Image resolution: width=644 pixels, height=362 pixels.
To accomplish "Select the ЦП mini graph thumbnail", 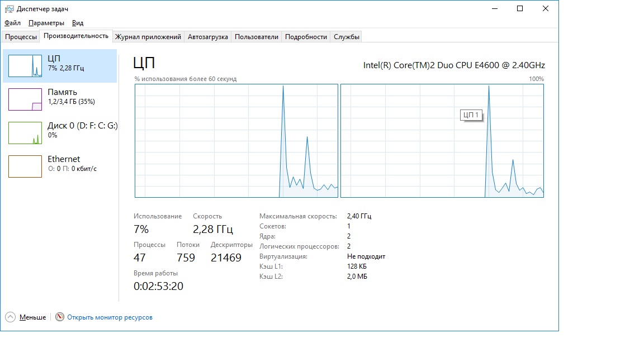I will click(x=25, y=66).
